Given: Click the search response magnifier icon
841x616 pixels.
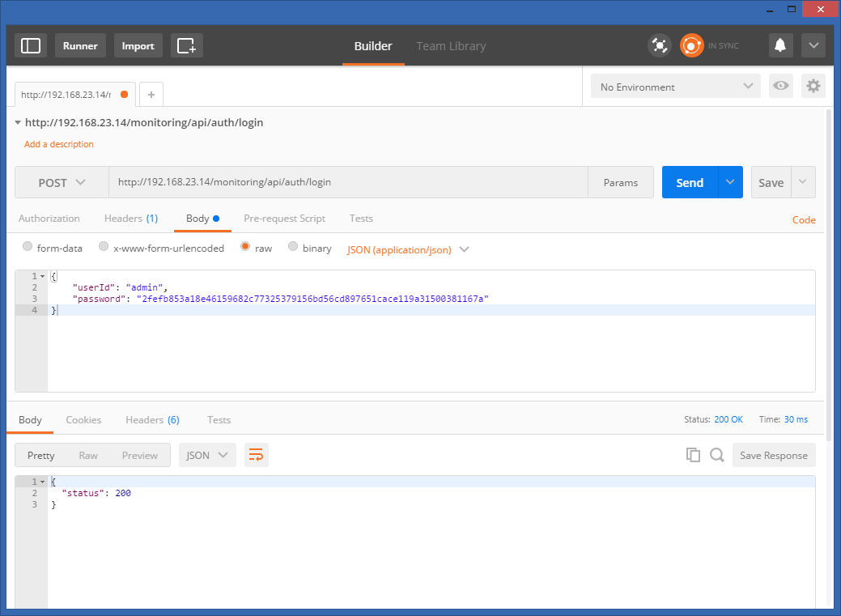Looking at the screenshot, I should (716, 455).
